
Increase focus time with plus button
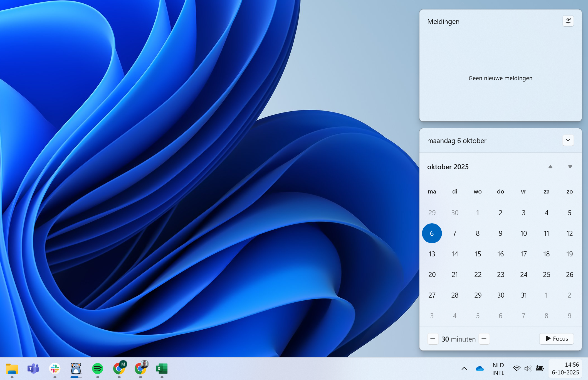click(x=484, y=339)
